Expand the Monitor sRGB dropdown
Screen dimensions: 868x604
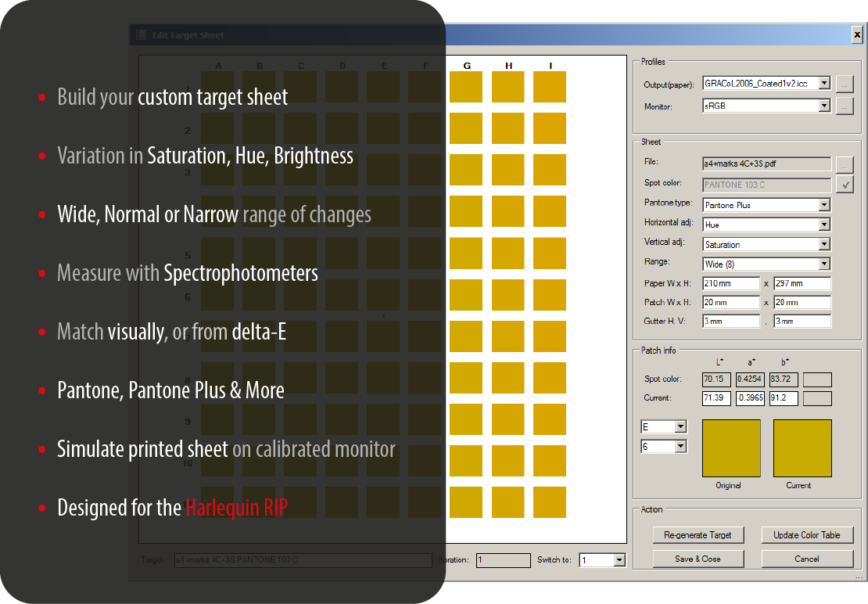[823, 106]
